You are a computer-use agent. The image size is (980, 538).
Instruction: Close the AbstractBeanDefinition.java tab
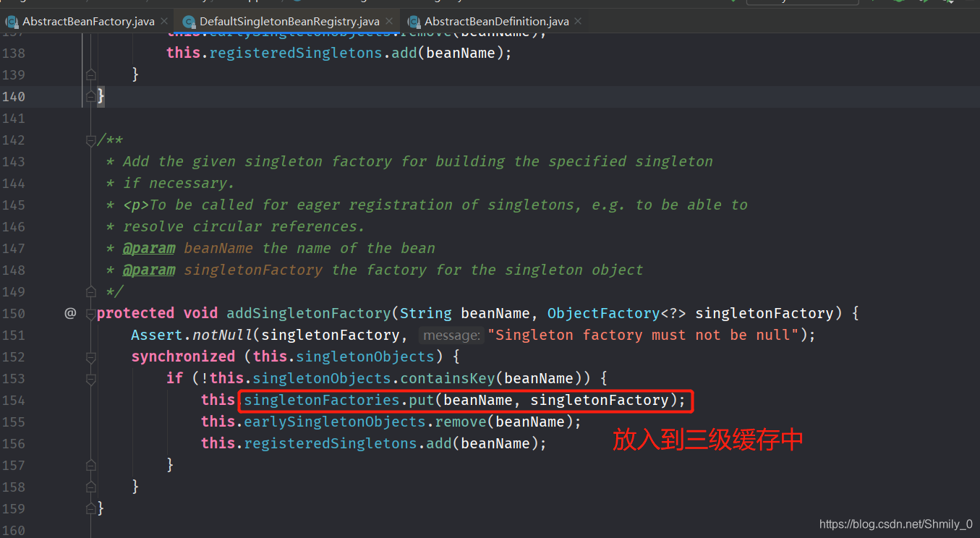click(x=579, y=22)
